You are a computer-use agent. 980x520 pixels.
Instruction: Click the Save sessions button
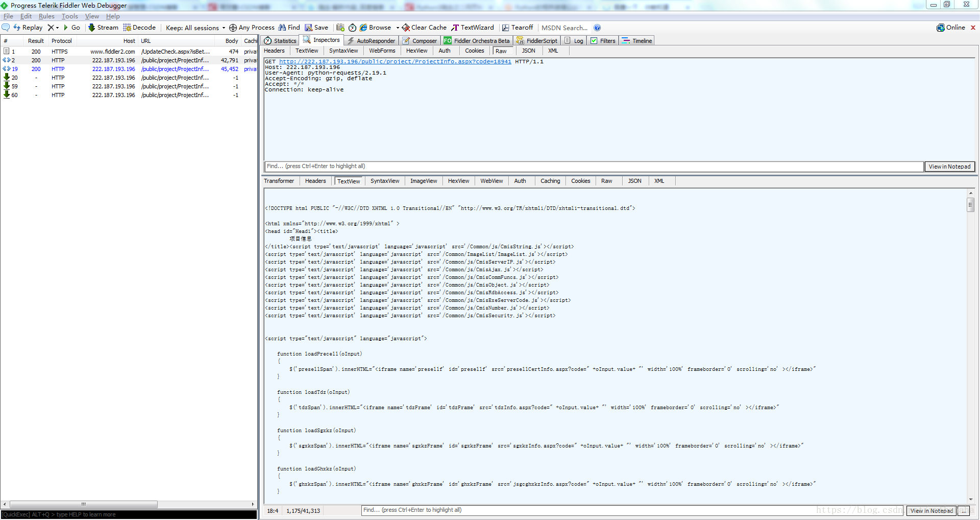click(x=316, y=28)
